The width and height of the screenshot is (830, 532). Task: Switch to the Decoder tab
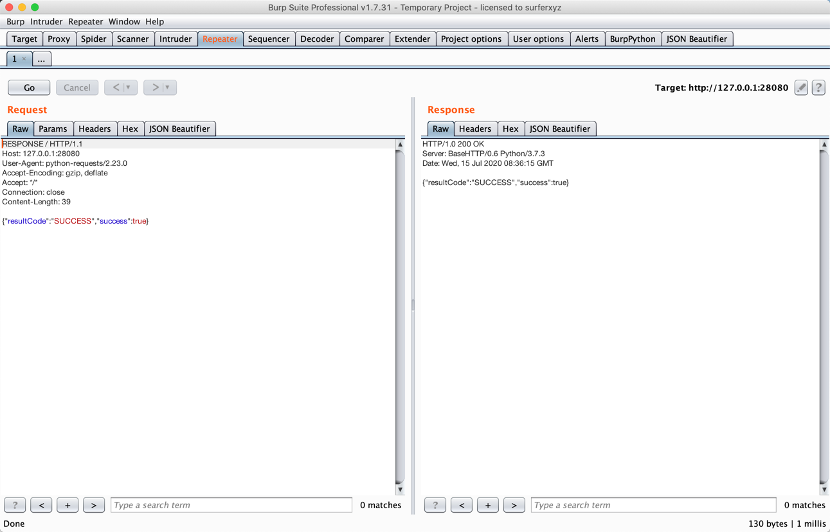[x=317, y=39]
